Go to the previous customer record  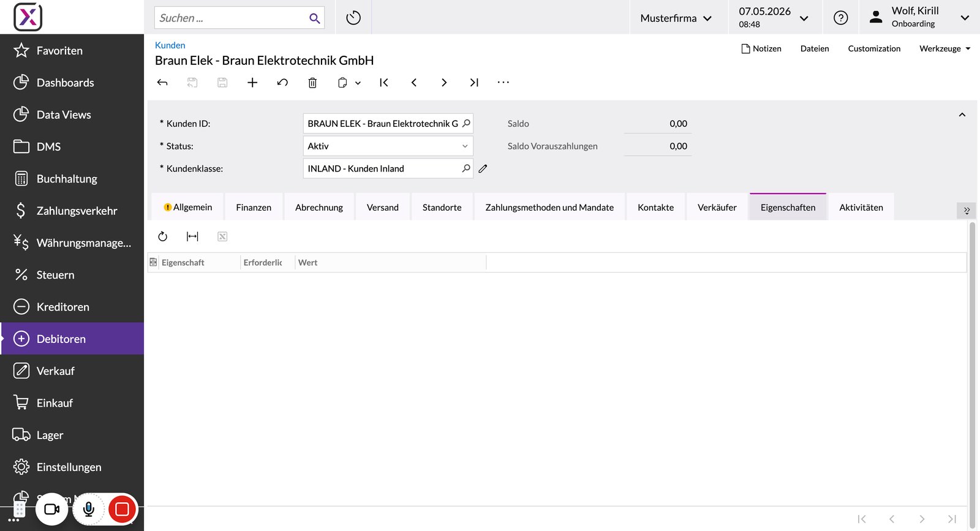click(414, 83)
